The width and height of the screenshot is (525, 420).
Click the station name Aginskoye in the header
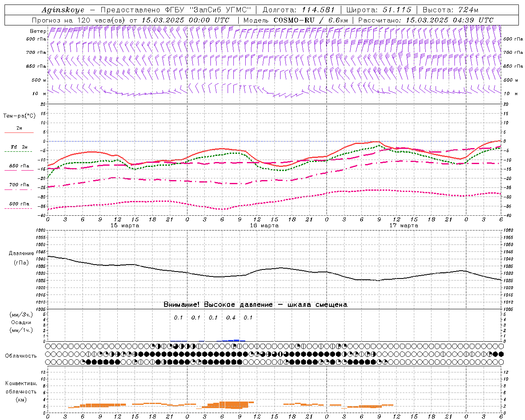pos(63,10)
